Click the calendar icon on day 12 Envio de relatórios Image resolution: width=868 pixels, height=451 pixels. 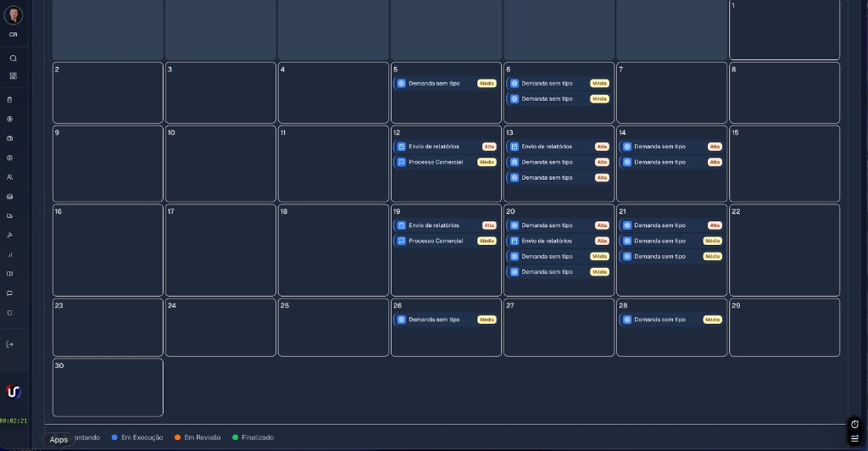pyautogui.click(x=401, y=147)
